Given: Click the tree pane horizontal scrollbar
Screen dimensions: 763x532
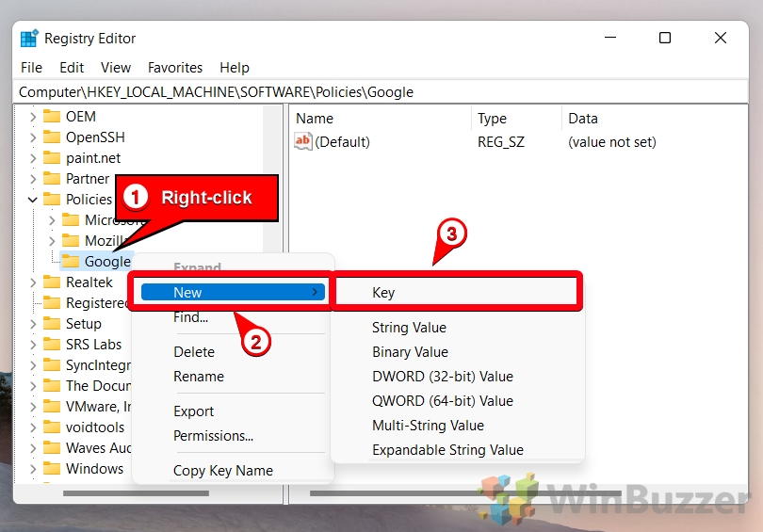Looking at the screenshot, I should [136, 493].
